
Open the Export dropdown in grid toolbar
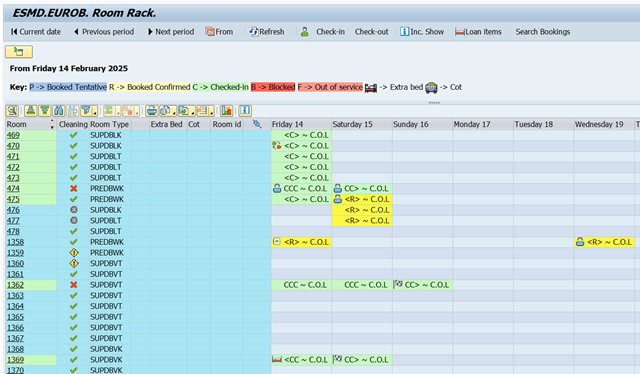(x=187, y=111)
